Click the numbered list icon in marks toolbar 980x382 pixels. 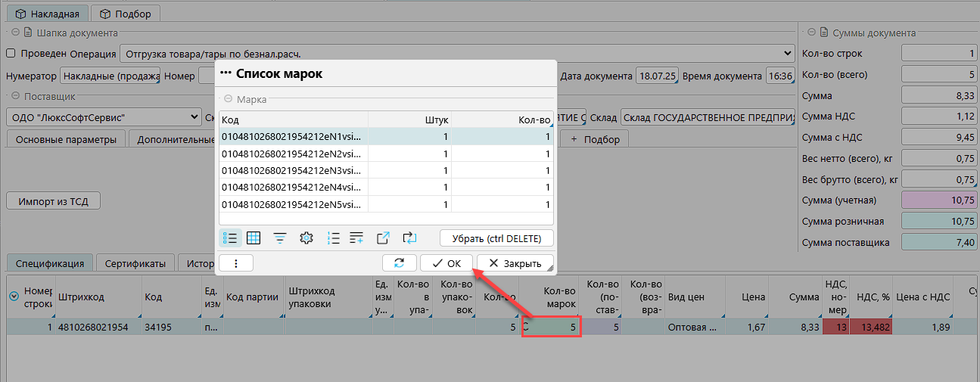333,238
